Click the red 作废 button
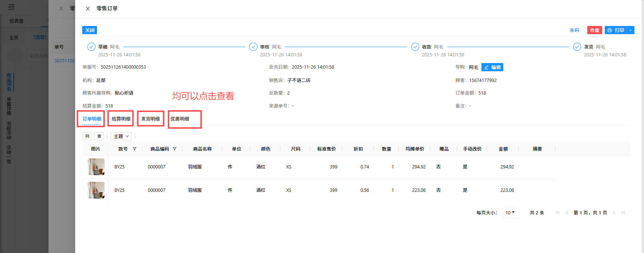 [x=595, y=30]
